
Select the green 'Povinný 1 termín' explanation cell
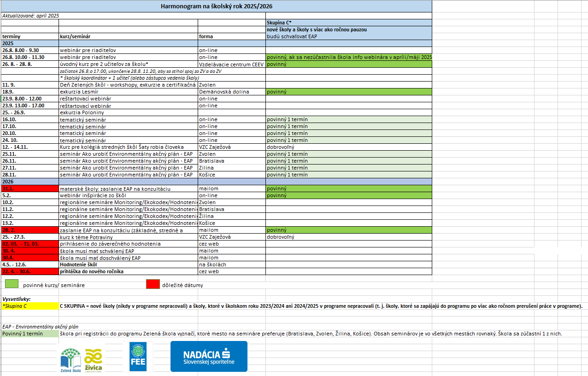(x=29, y=334)
